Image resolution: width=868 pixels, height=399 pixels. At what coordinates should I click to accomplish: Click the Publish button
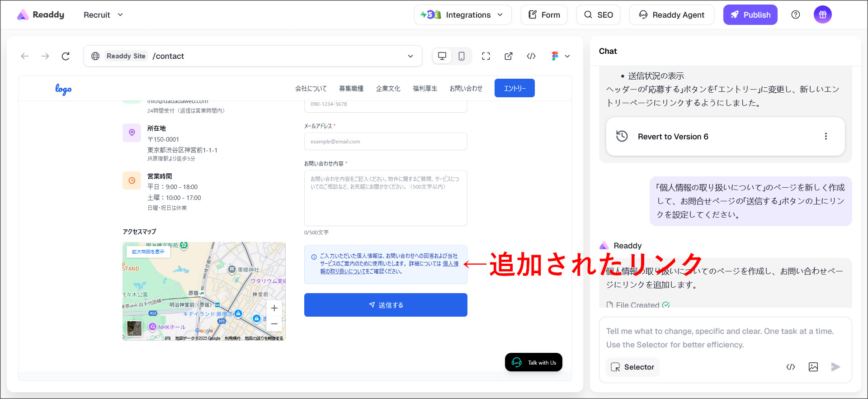pos(750,15)
